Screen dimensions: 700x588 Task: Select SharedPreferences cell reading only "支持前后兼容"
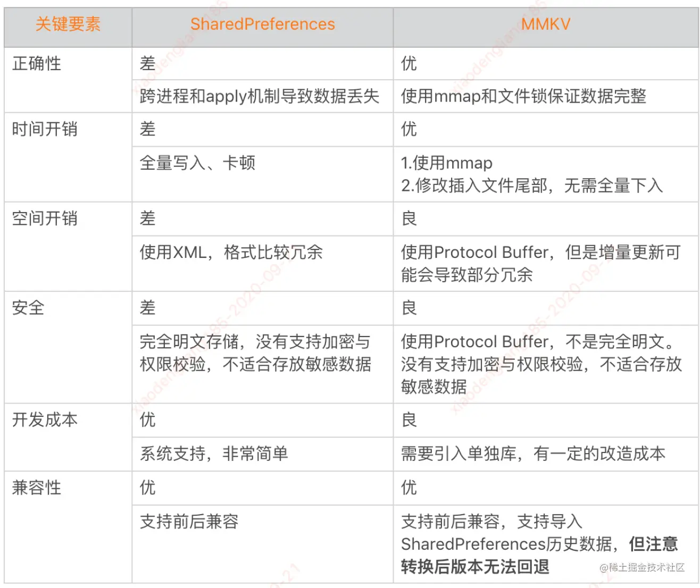[263, 544]
